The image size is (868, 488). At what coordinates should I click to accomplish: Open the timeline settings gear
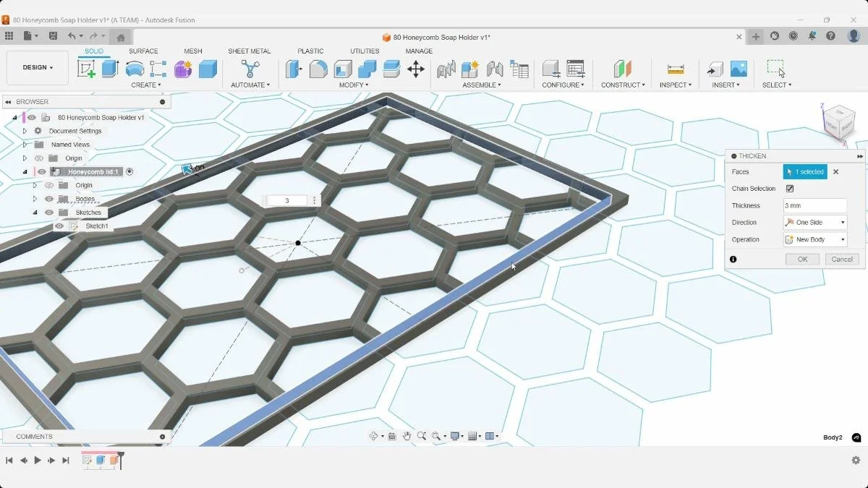click(x=856, y=461)
